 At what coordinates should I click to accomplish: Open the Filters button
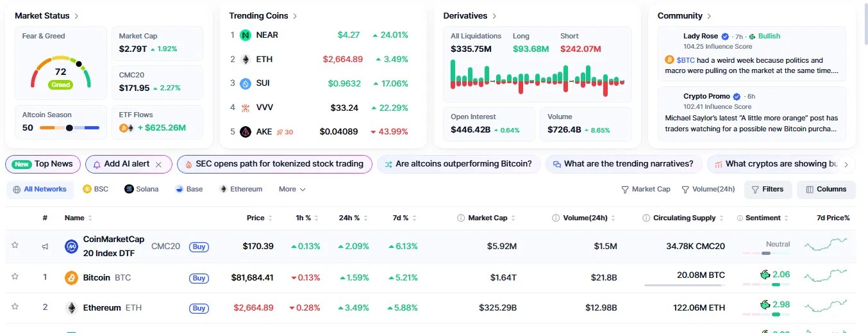pos(768,190)
